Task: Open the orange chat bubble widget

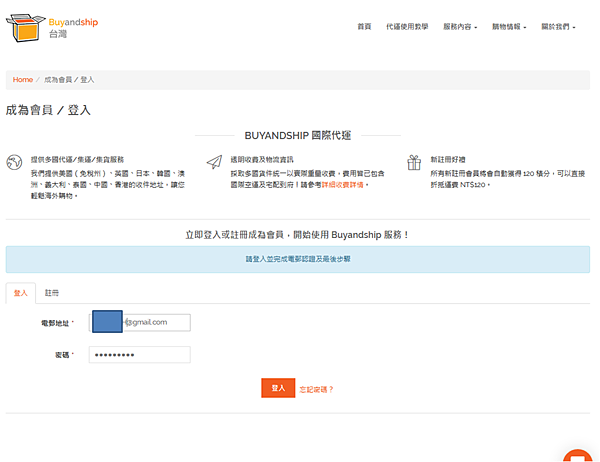Action: point(577,455)
